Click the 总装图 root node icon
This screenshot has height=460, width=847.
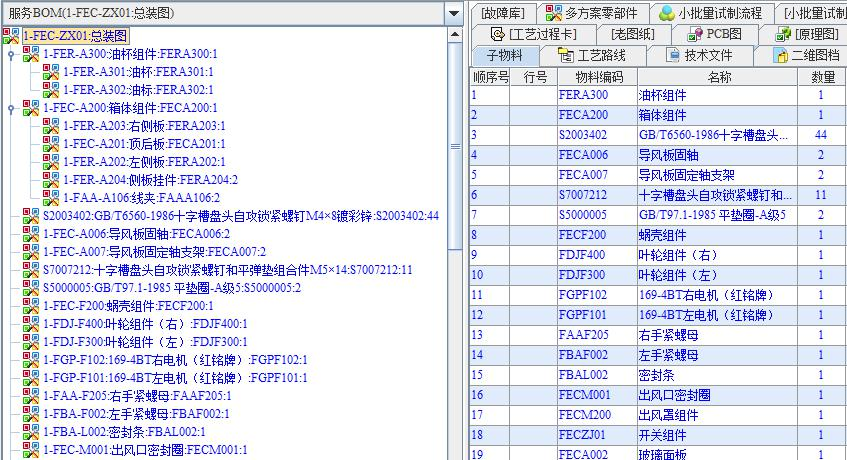click(x=11, y=36)
